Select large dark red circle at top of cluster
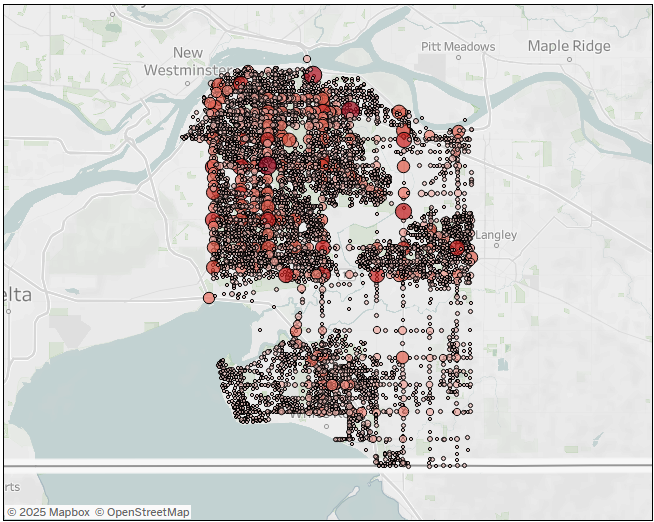654x522 pixels. click(x=311, y=75)
